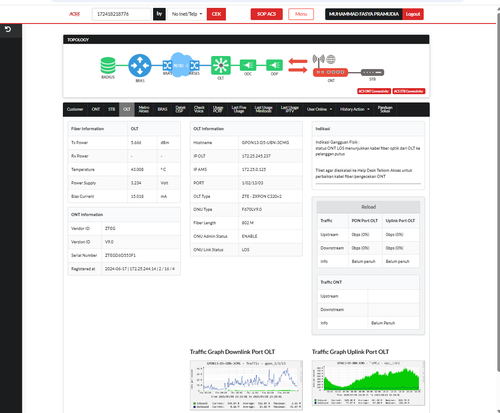This screenshot has width=500, height=413.
Task: Open the Last Usage Minitools tab
Action: point(263,109)
